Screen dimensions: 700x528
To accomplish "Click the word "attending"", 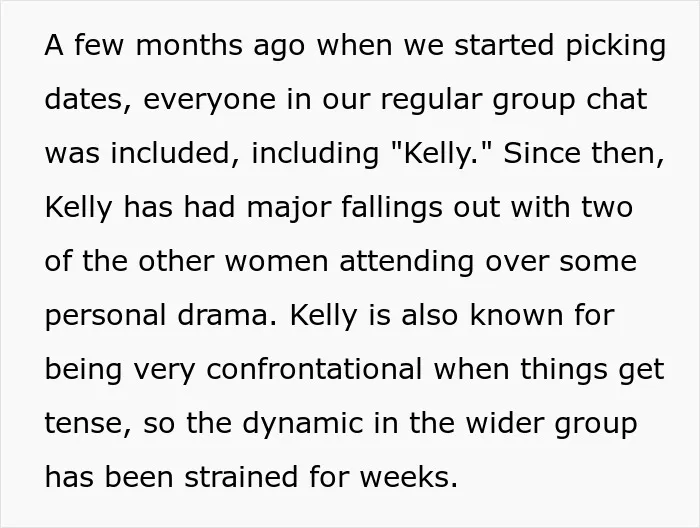I will pos(406,262).
